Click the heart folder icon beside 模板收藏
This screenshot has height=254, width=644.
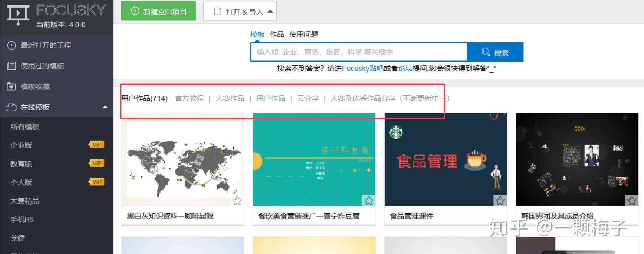(11, 87)
